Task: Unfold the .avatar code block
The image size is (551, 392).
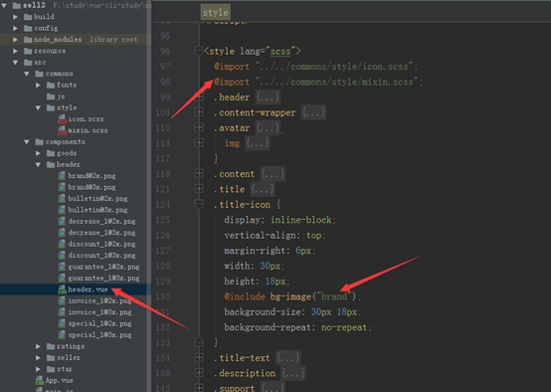Action: coord(199,127)
